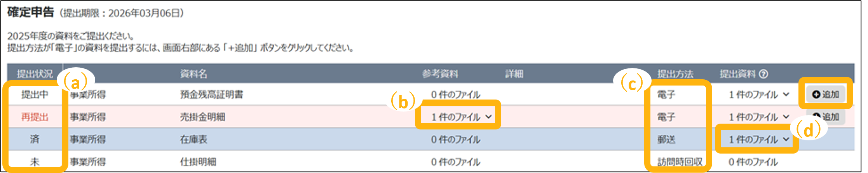Click 訪問時回収 submission method cell

pos(680,162)
